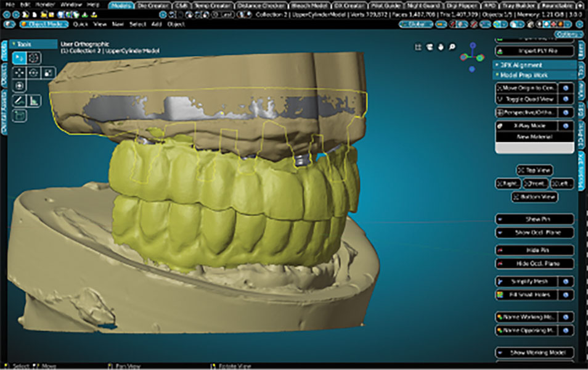
Task: Toggle camera view icon in viewport
Action: coord(430,47)
